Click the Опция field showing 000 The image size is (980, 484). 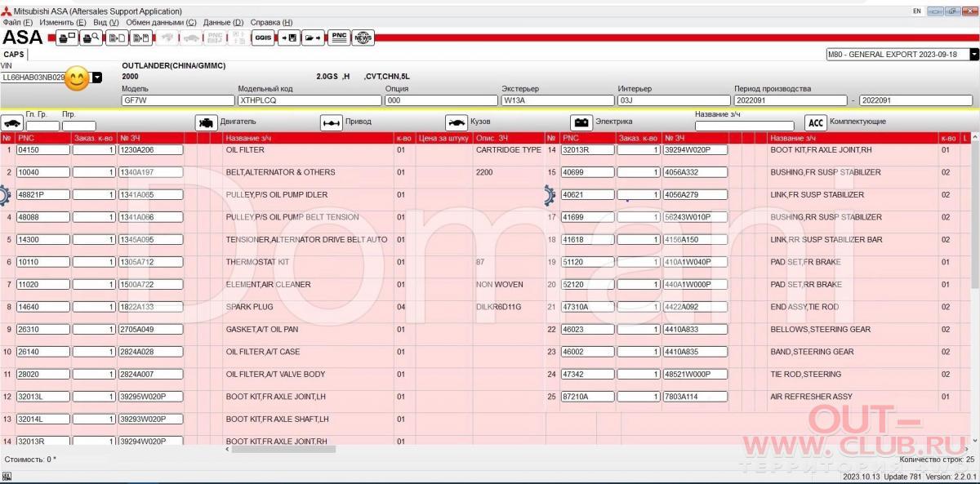point(441,100)
